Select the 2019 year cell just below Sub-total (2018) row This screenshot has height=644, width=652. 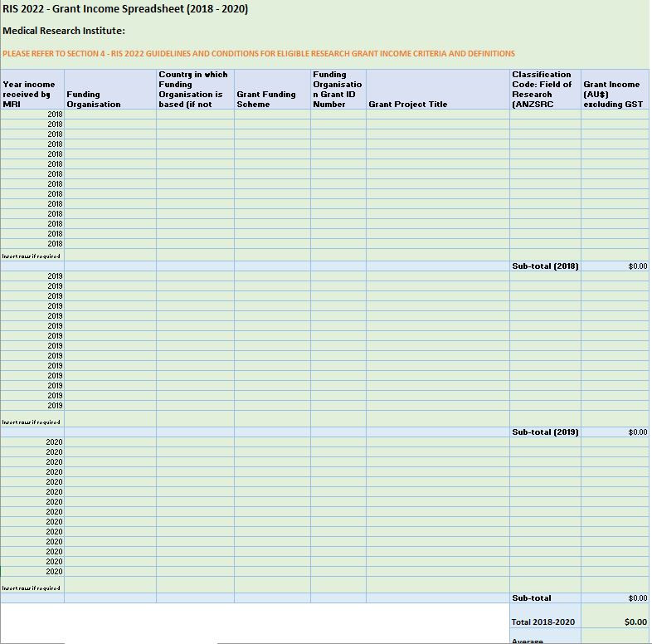[32, 276]
